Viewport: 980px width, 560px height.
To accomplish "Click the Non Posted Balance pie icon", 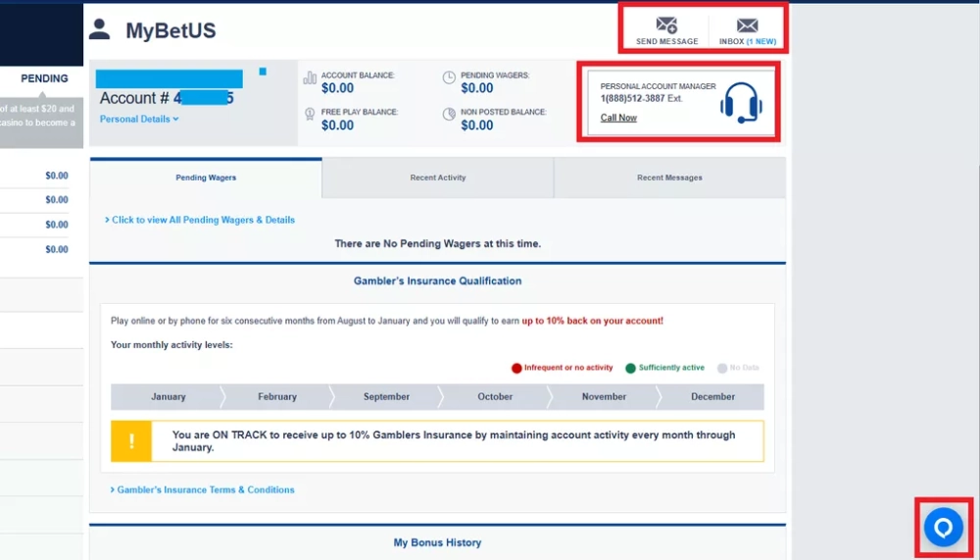I will tap(449, 114).
